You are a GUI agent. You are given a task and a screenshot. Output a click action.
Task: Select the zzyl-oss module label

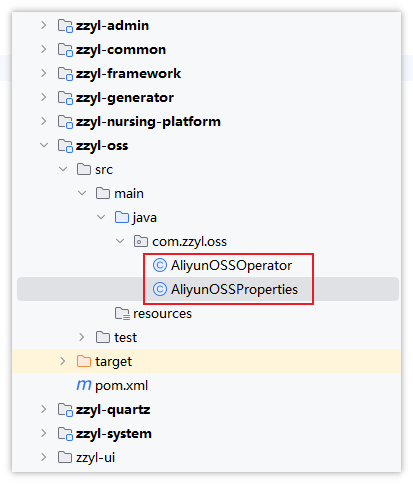pos(102,146)
